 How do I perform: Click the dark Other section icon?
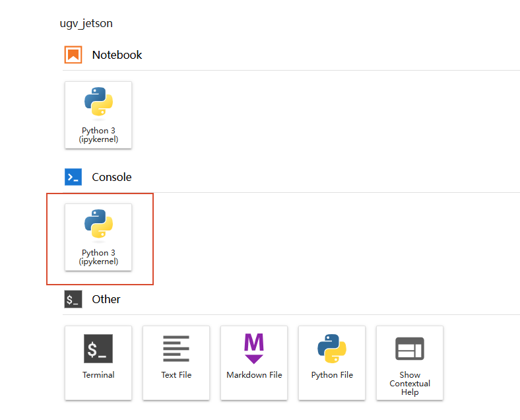pos(73,299)
